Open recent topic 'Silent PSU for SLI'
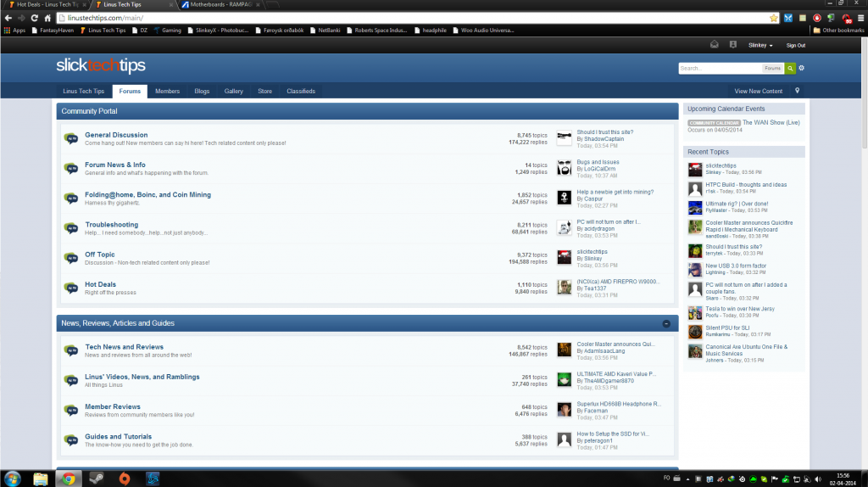 727,328
